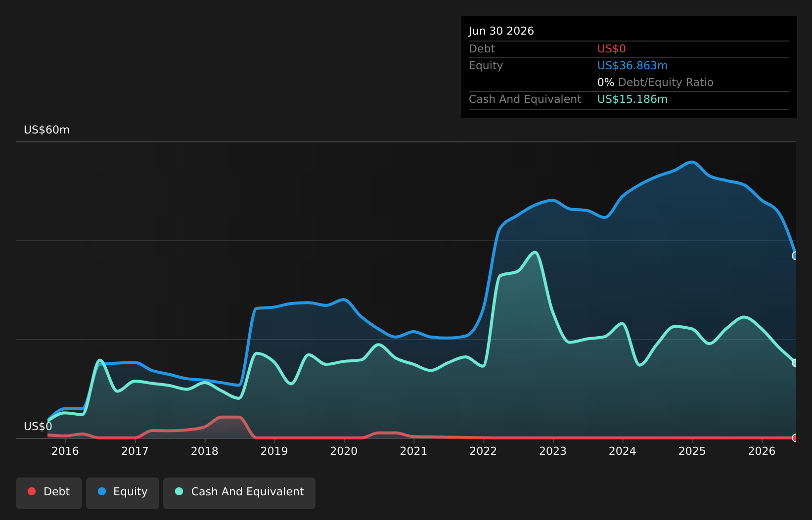Viewport: 812px width, 520px height.
Task: Click Cash And Equivalent label in tooltip
Action: click(525, 99)
